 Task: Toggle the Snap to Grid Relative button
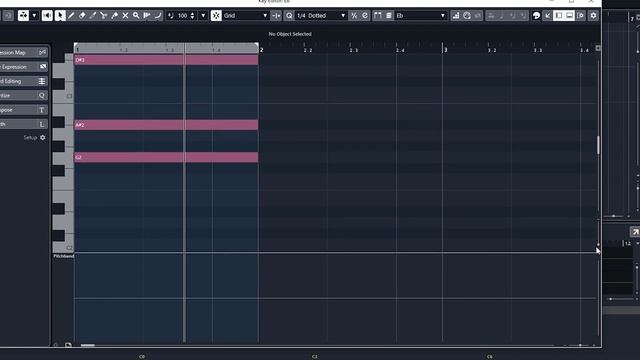[x=276, y=16]
